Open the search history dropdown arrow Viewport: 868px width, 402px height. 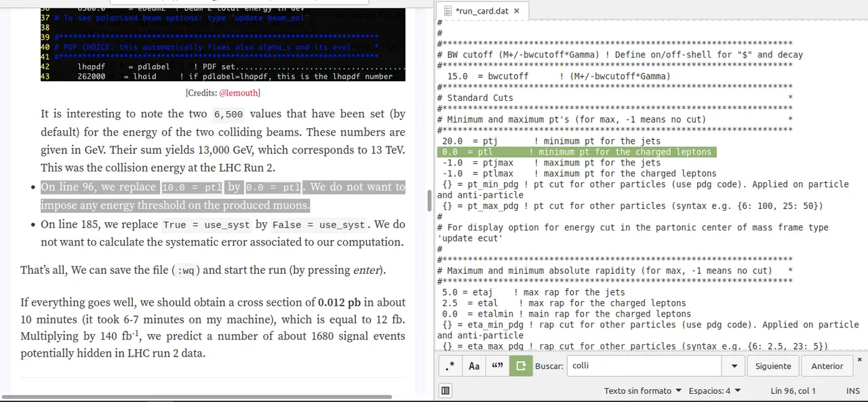pyautogui.click(x=734, y=366)
